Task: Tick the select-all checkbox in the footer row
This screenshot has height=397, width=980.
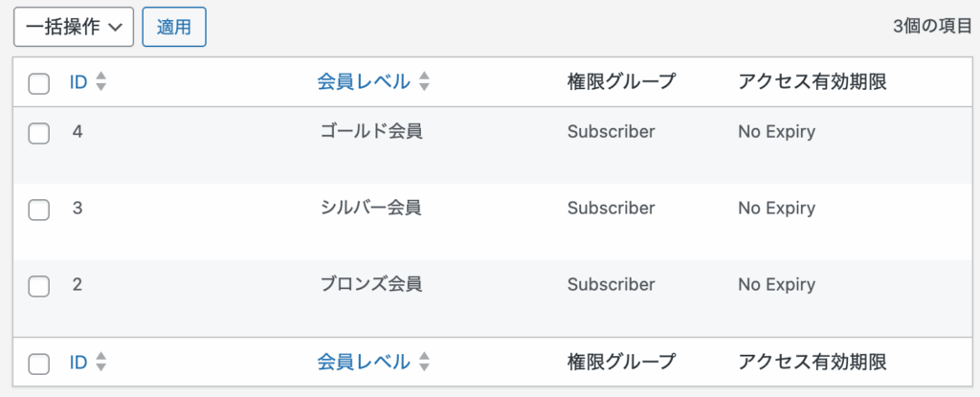Action: pyautogui.click(x=38, y=364)
